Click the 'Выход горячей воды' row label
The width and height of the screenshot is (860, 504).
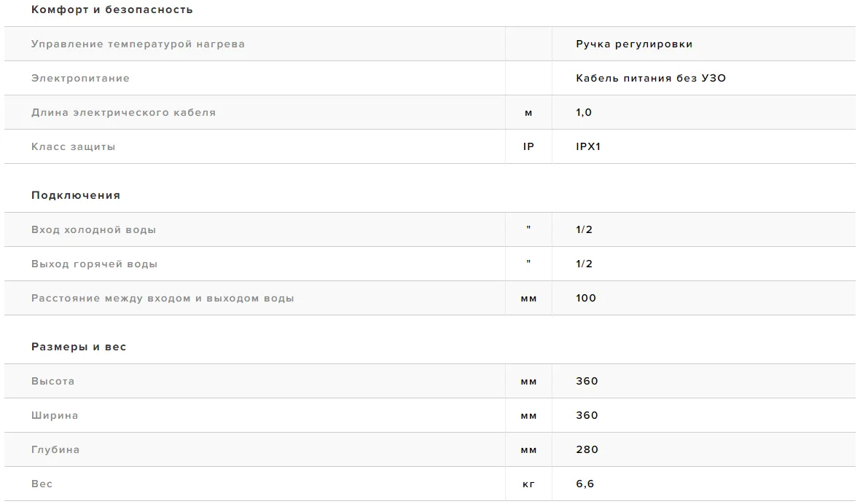[94, 264]
